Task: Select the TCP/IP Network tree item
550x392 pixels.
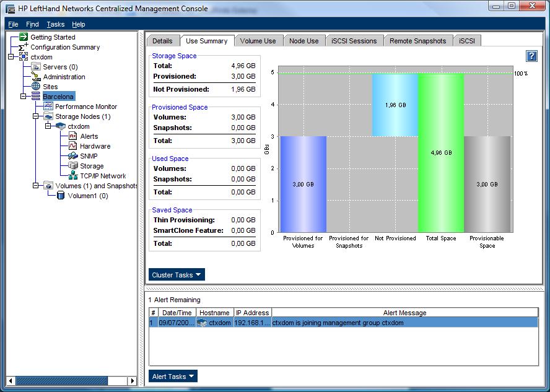Action: (103, 176)
